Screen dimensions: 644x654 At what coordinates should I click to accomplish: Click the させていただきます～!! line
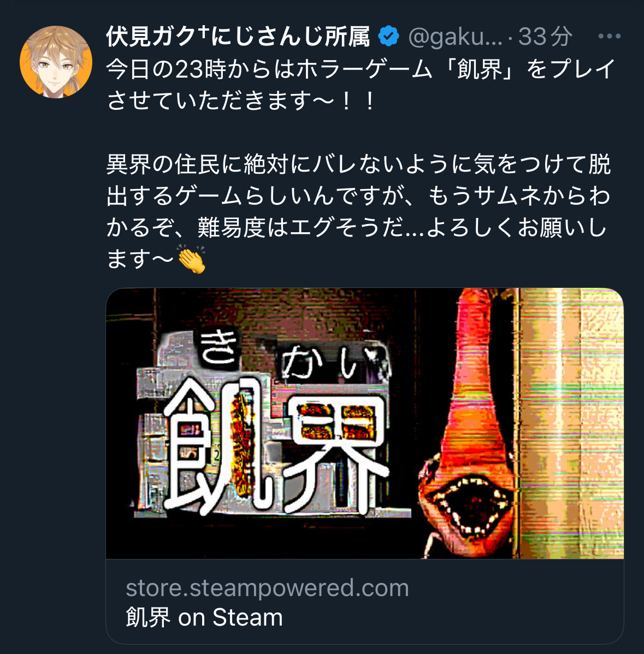tap(241, 101)
